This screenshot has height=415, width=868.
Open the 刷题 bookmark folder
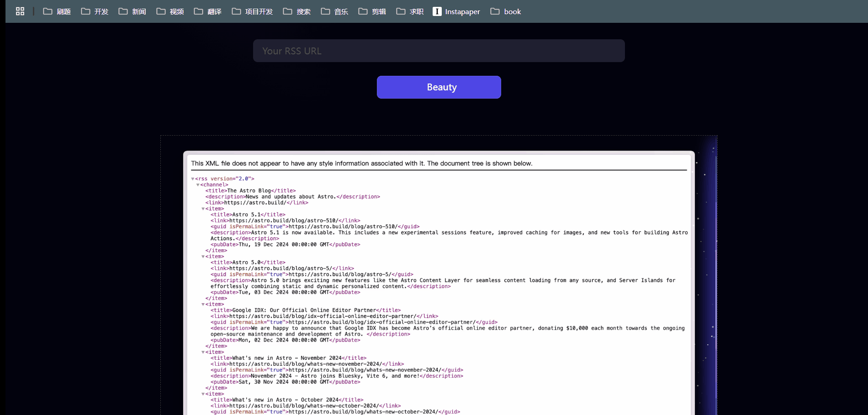(57, 11)
